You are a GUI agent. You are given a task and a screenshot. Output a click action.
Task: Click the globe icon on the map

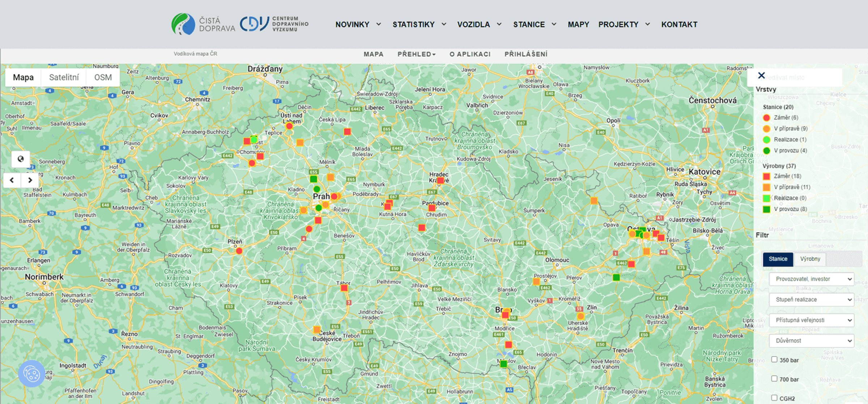click(21, 159)
